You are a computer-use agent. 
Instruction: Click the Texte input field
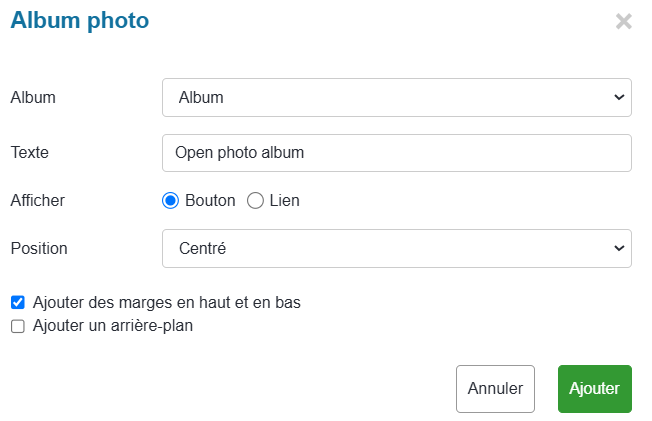pyautogui.click(x=396, y=153)
